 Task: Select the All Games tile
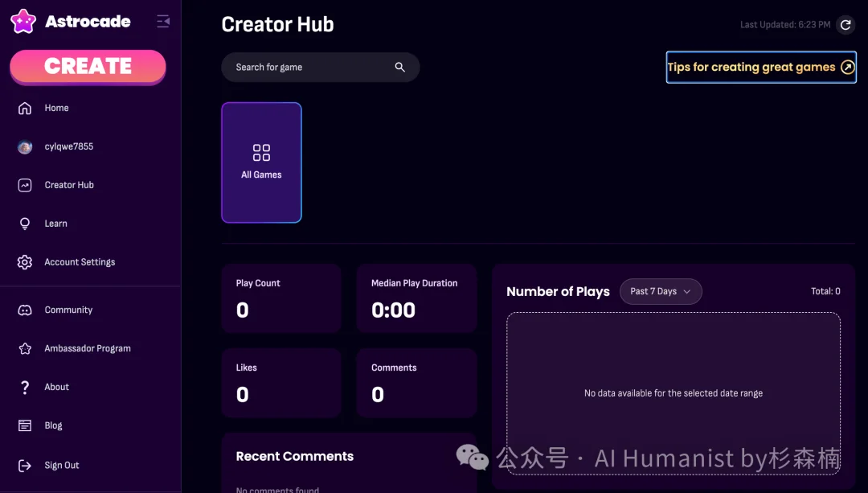tap(261, 162)
